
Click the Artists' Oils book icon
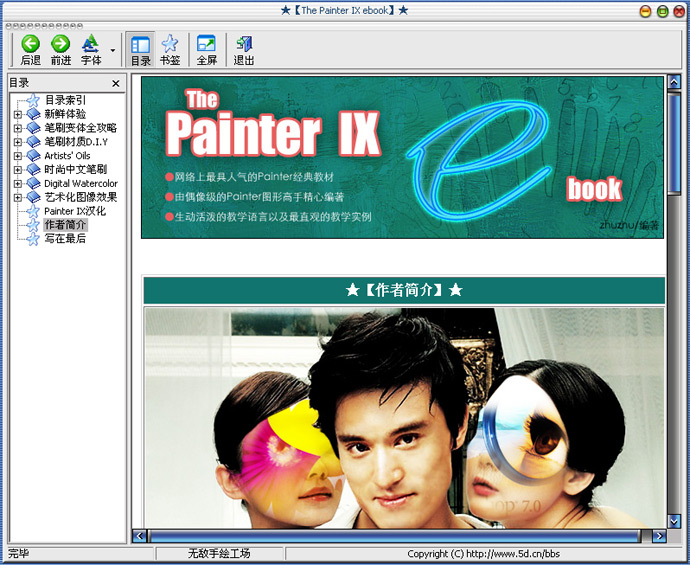click(x=33, y=156)
